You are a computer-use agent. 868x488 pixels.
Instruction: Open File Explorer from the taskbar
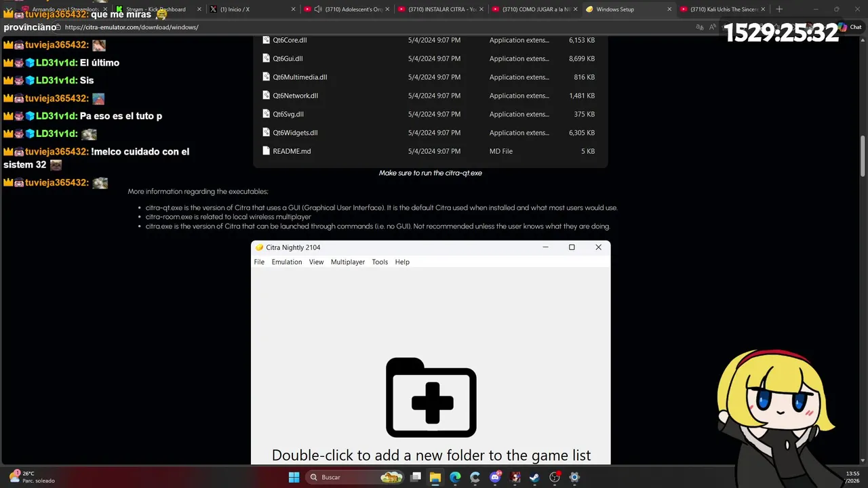[435, 477]
